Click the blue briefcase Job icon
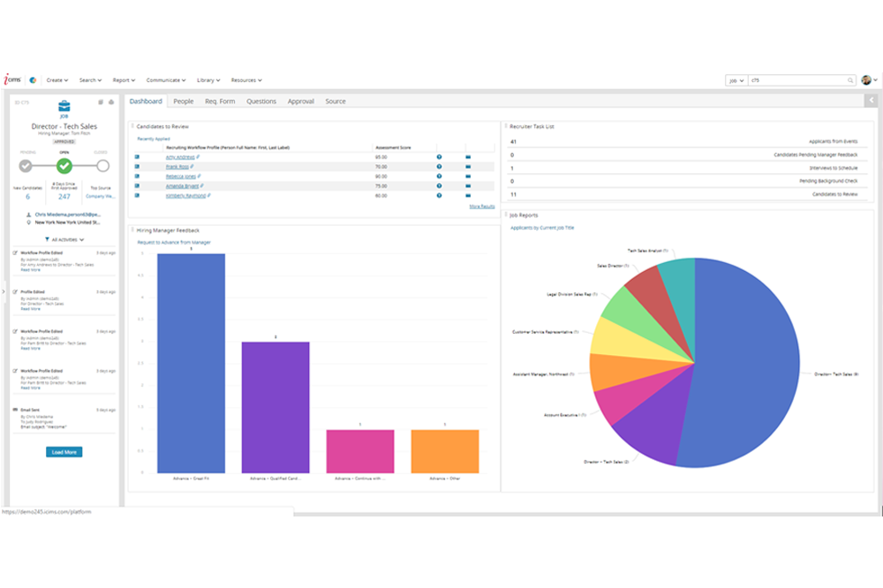This screenshot has width=883, height=588. tap(64, 107)
